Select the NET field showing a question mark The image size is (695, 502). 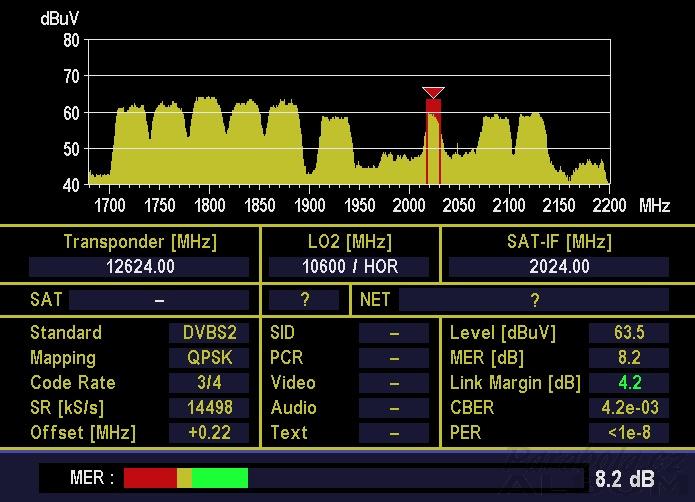pyautogui.click(x=533, y=300)
